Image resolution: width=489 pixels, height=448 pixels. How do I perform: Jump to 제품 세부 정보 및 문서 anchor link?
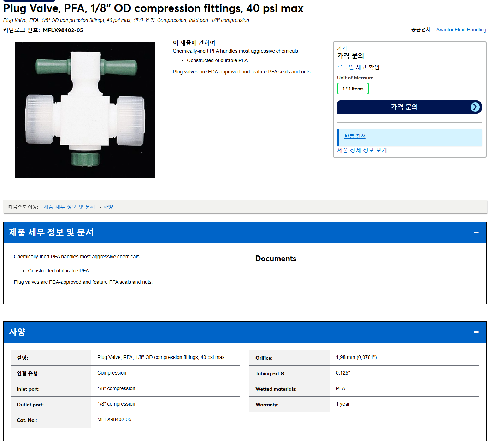coord(69,207)
